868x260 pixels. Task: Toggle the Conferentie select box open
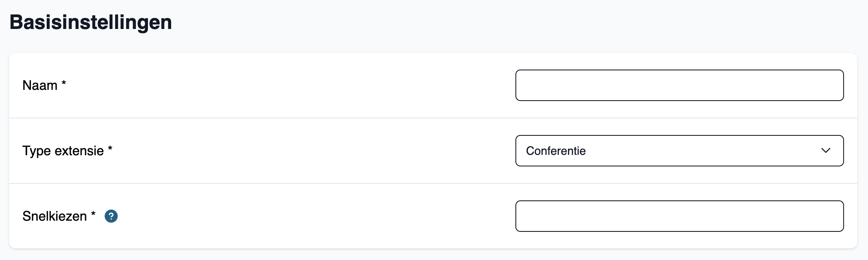(x=680, y=151)
